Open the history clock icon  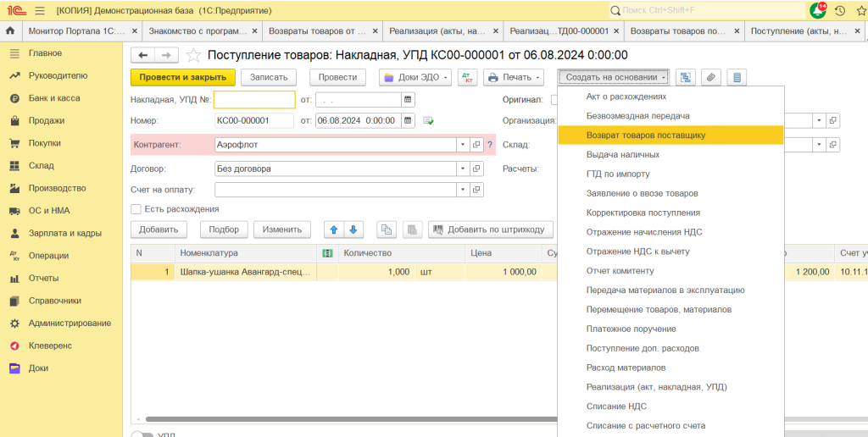point(840,10)
